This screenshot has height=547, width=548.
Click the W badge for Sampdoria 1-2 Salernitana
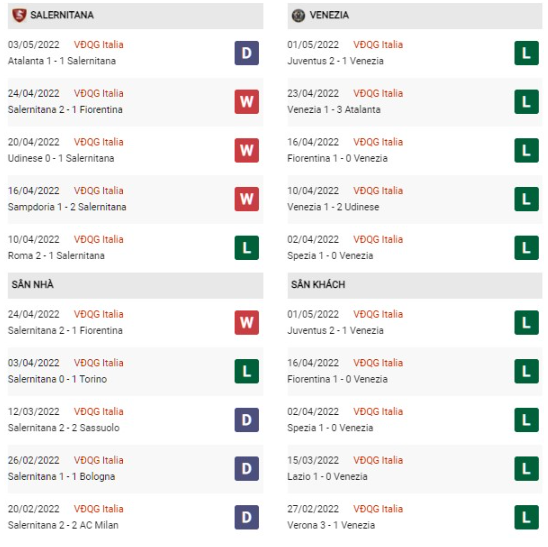247,199
